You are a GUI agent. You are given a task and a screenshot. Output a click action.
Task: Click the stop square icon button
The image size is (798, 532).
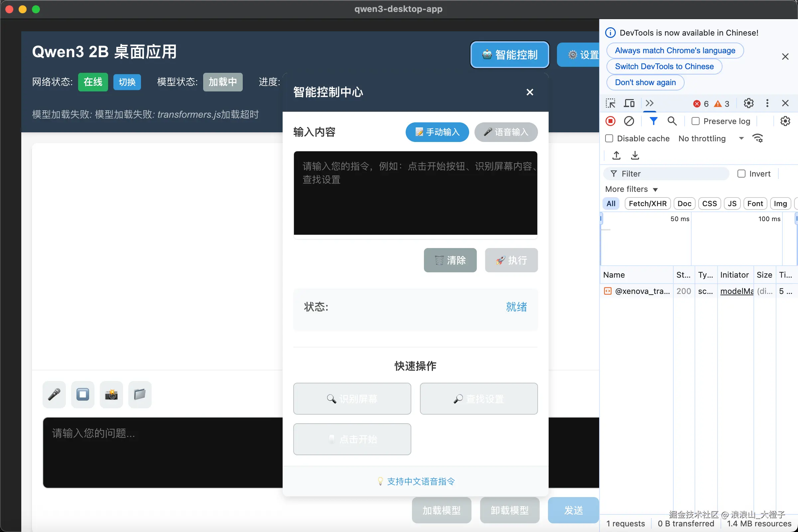(x=82, y=394)
